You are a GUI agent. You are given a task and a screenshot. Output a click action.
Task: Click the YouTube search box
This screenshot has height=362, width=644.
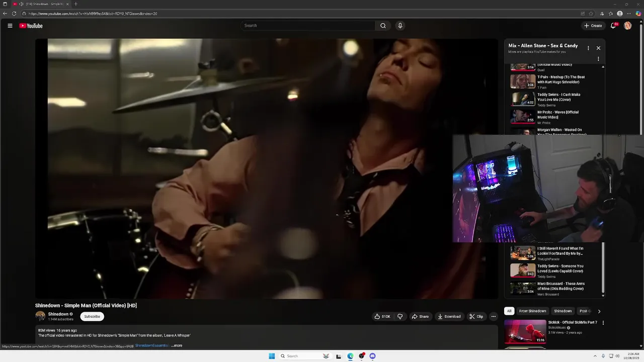pyautogui.click(x=308, y=26)
